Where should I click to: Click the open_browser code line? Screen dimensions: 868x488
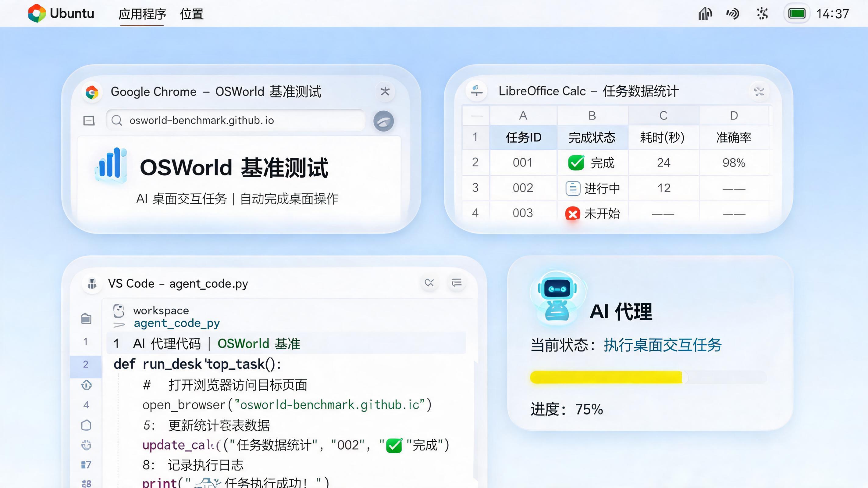pyautogui.click(x=287, y=405)
